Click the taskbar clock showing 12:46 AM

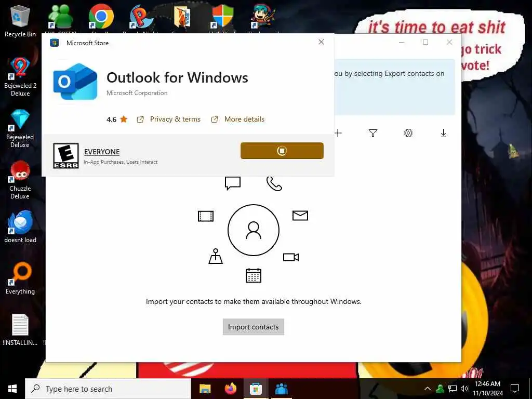[487, 389]
